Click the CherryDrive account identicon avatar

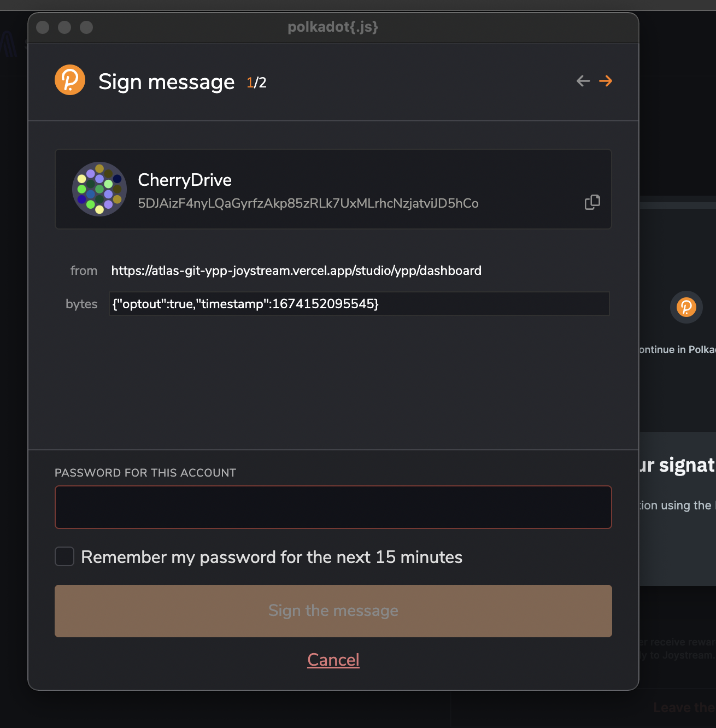pyautogui.click(x=99, y=189)
